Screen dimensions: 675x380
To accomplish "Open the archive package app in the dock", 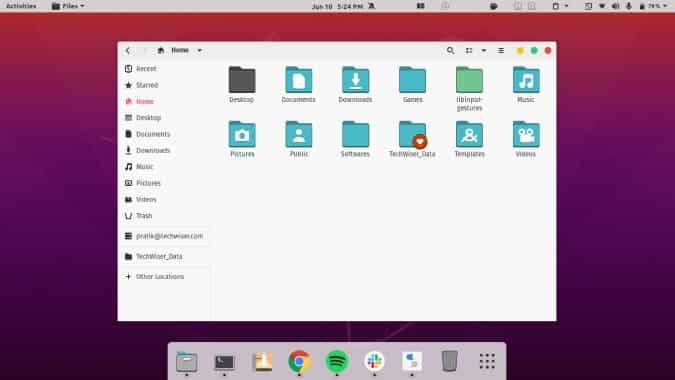I will [x=262, y=361].
